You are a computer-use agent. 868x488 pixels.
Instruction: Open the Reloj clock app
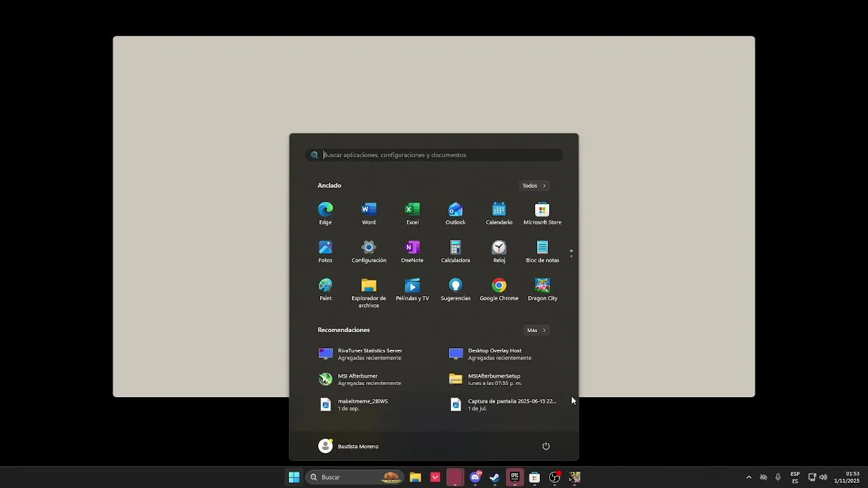point(499,251)
